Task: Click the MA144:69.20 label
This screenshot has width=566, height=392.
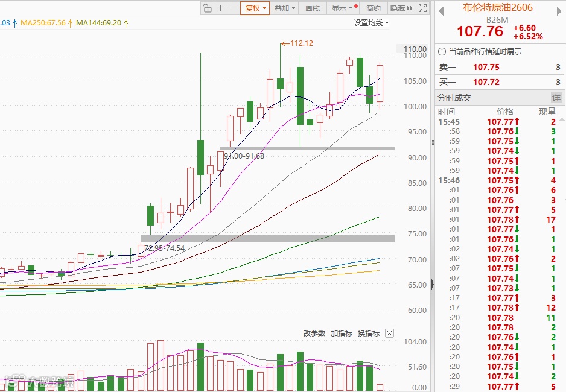Action: point(98,23)
